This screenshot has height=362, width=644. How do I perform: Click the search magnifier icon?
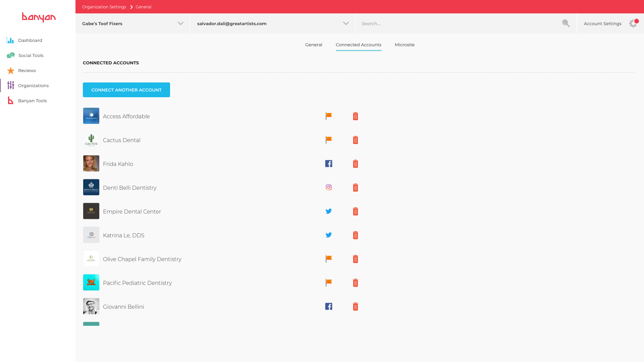[566, 23]
